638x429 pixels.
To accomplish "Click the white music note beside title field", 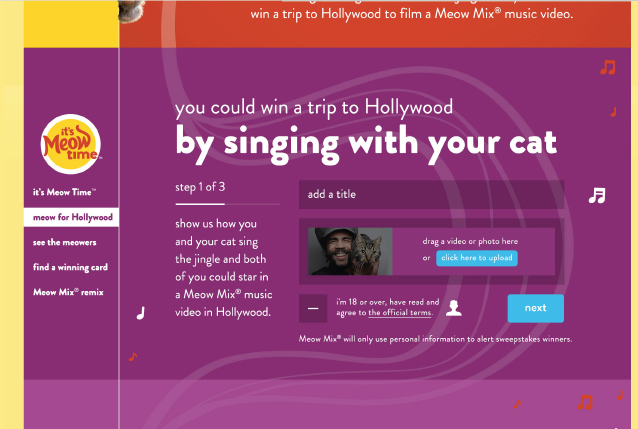I will coord(597,196).
